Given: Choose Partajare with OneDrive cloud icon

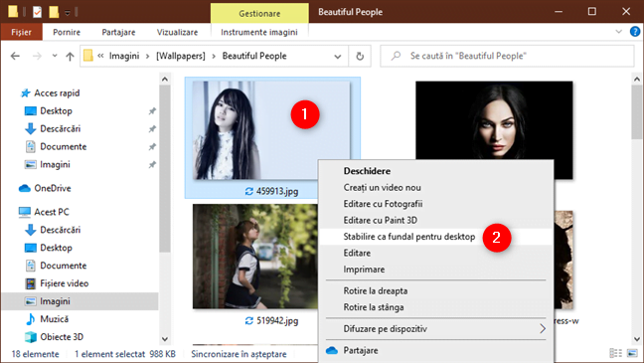Looking at the screenshot, I should [436, 351].
